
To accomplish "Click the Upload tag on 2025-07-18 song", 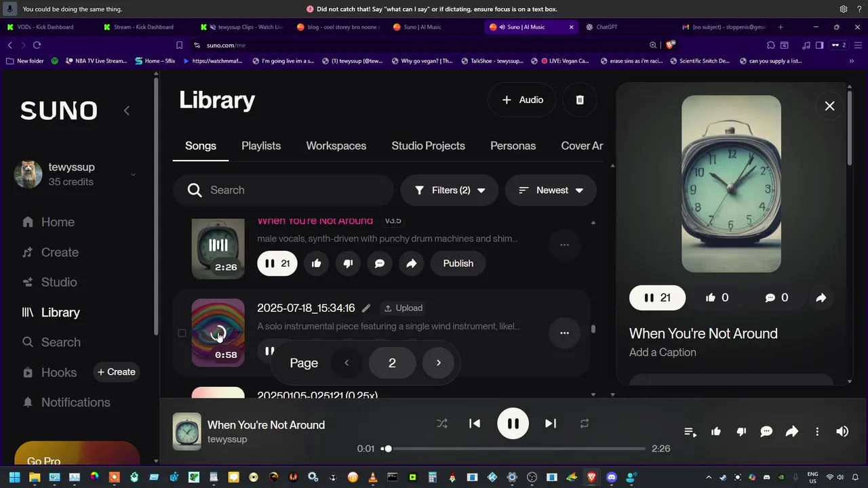I will click(403, 308).
